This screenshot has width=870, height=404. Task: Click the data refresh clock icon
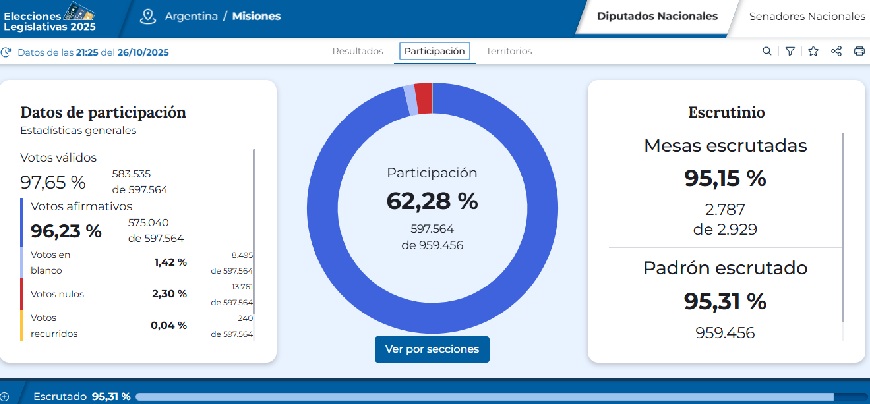click(x=7, y=51)
